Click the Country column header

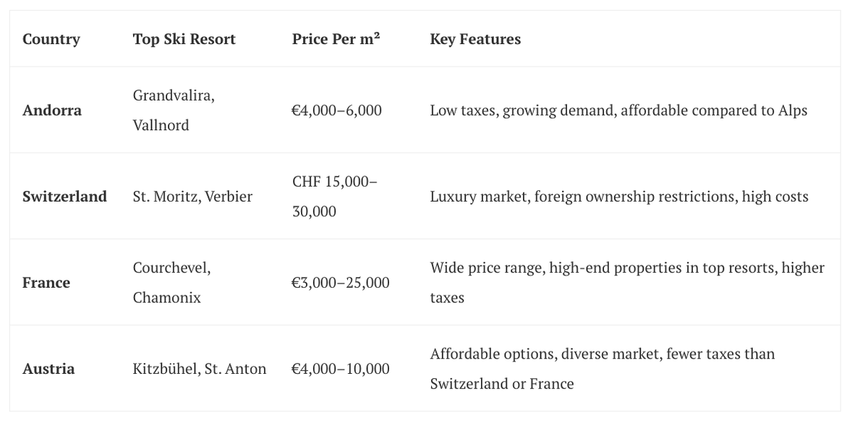pos(51,39)
